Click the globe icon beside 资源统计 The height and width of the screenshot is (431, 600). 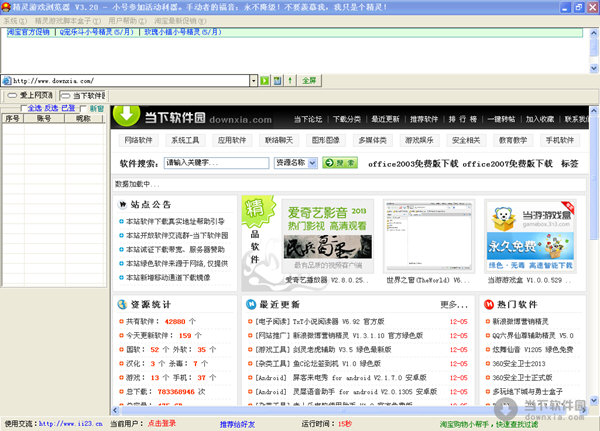point(122,304)
